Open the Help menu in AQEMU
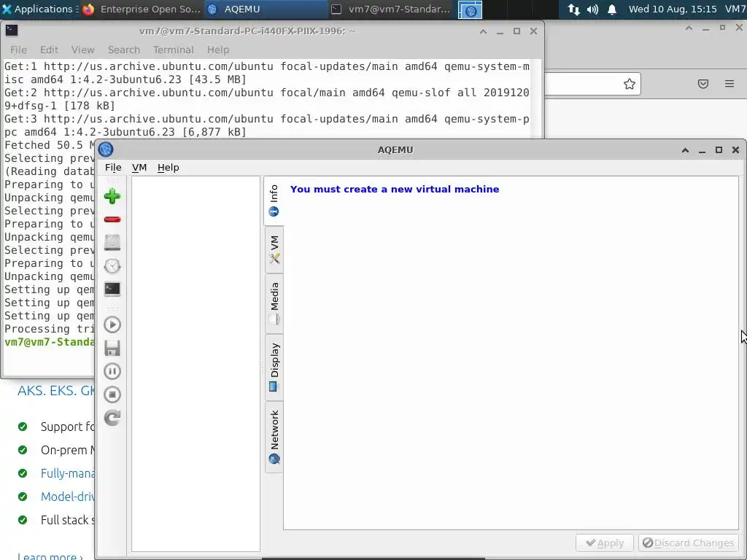The height and width of the screenshot is (560, 747). coord(169,167)
